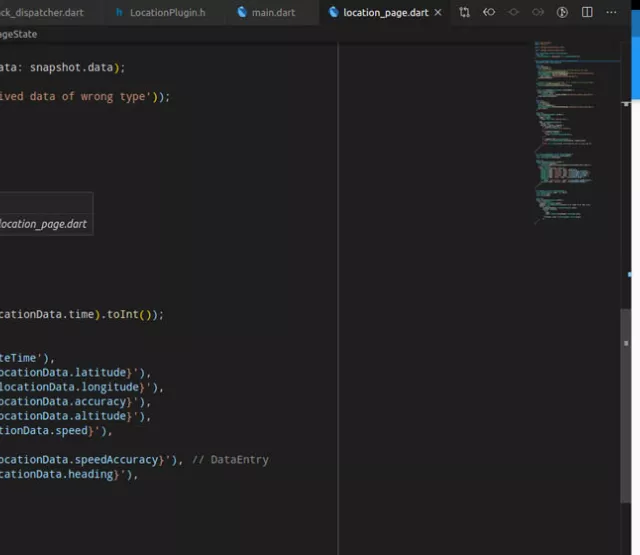The height and width of the screenshot is (555, 640).
Task: Open the More Actions ellipsis menu
Action: pos(611,12)
